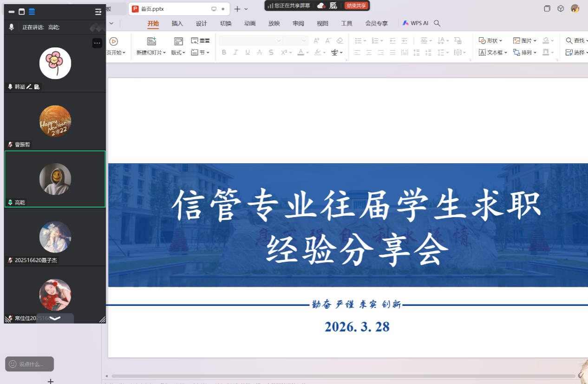Open the 形状 (Shapes) dropdown
The height and width of the screenshot is (384, 588).
pyautogui.click(x=491, y=41)
